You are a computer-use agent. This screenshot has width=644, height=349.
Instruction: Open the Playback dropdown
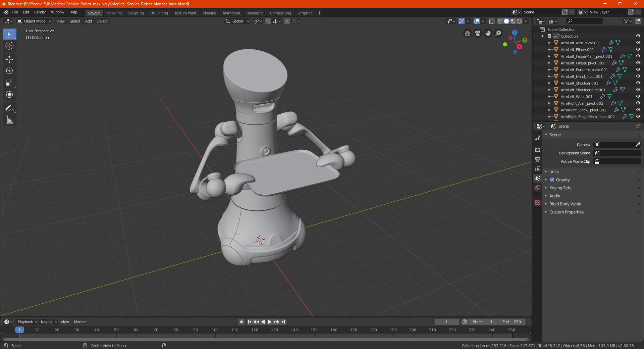click(x=27, y=322)
